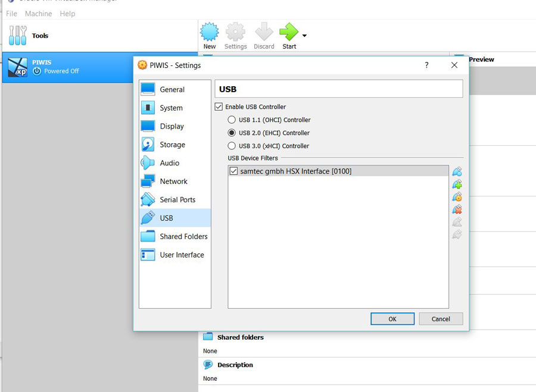Screen dimensions: 536x392
Task: Select USB 1.1 (OHCI) Controller option
Action: (232, 120)
